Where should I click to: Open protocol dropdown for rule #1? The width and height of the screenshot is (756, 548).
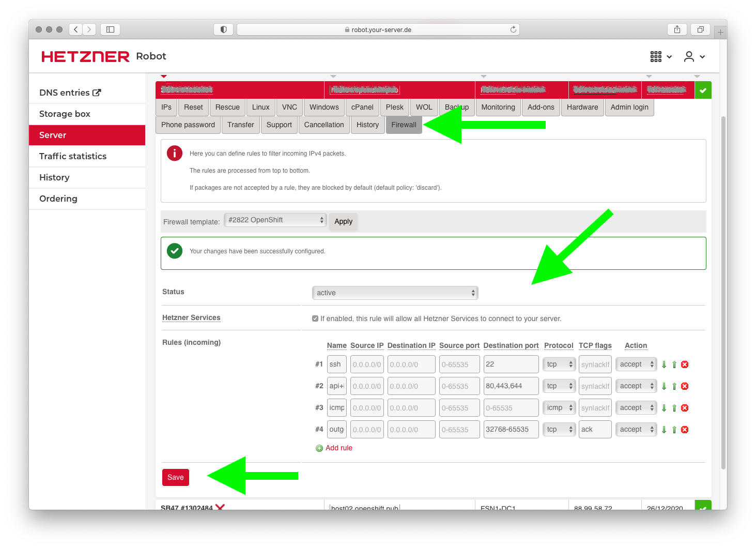559,364
